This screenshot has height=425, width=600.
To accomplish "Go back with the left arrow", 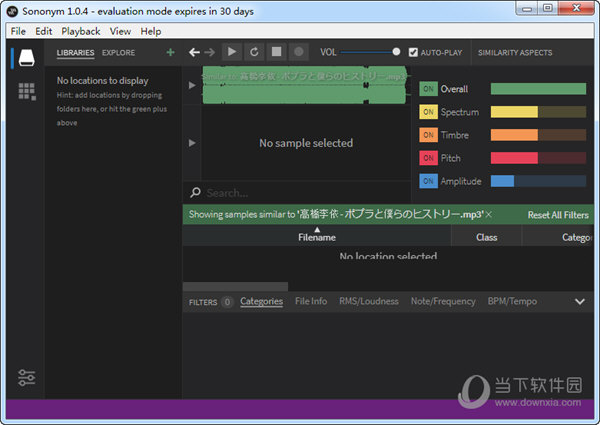I will click(x=194, y=52).
